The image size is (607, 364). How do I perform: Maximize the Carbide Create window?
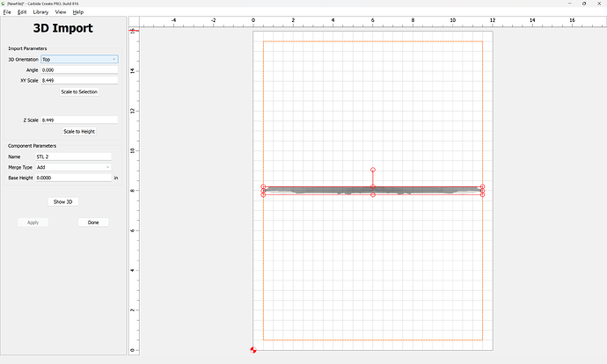tap(584, 4)
